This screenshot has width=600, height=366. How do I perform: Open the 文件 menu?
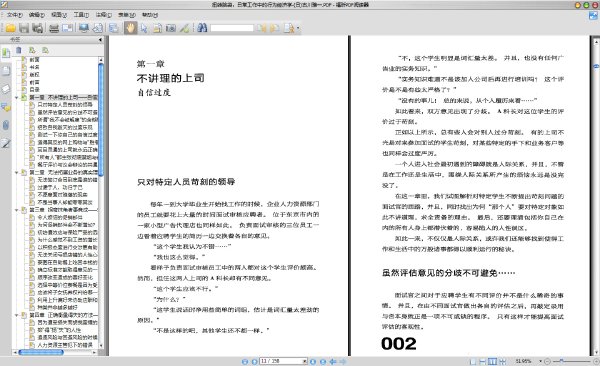(14, 15)
